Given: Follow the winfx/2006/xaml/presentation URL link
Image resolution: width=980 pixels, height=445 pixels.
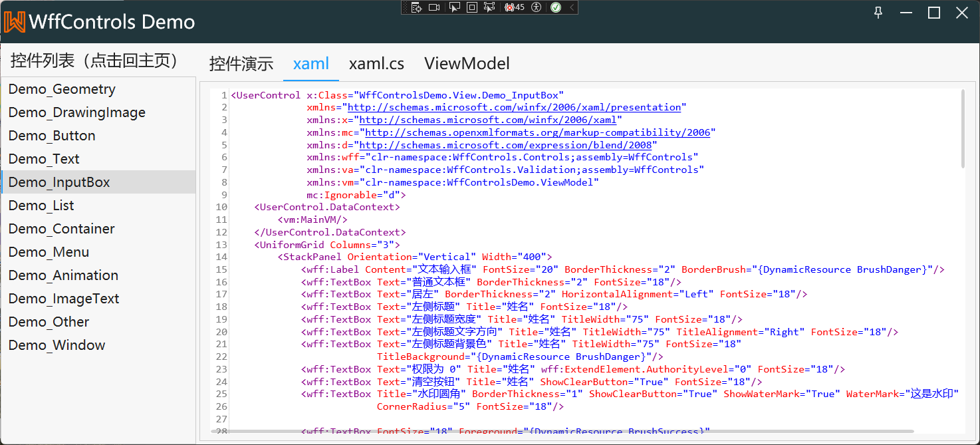Looking at the screenshot, I should [x=515, y=107].
